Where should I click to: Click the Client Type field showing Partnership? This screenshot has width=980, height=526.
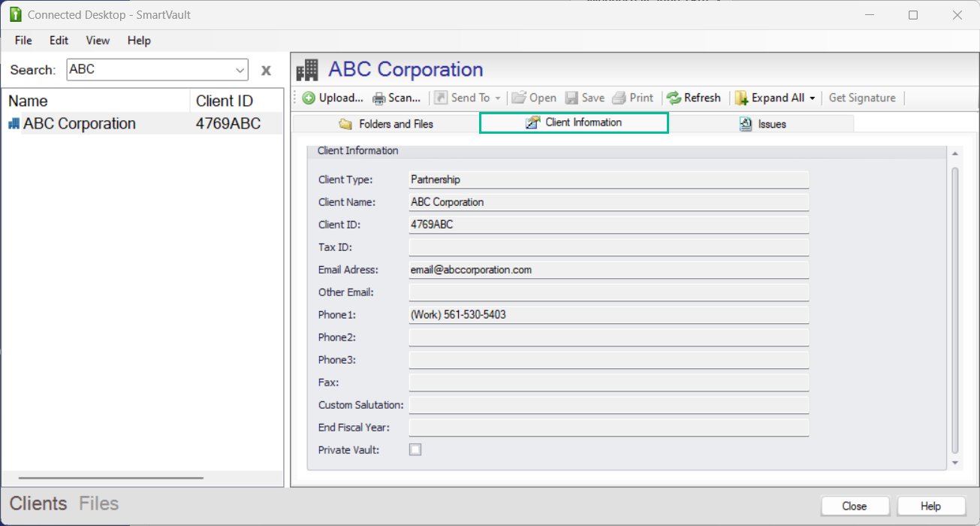[609, 180]
